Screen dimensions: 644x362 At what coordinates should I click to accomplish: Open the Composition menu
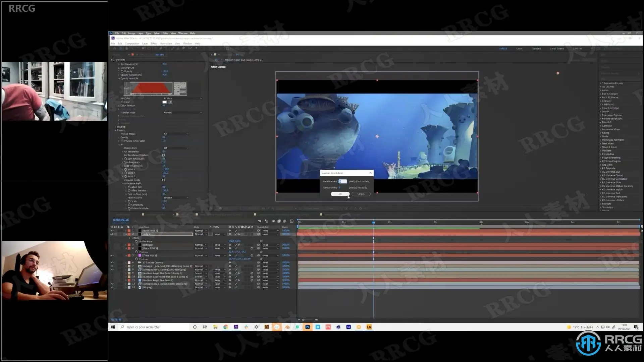tap(132, 44)
